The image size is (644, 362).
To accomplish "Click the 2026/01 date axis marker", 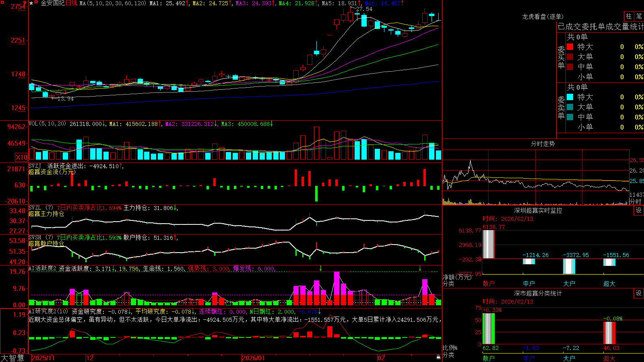I will 254,358.
